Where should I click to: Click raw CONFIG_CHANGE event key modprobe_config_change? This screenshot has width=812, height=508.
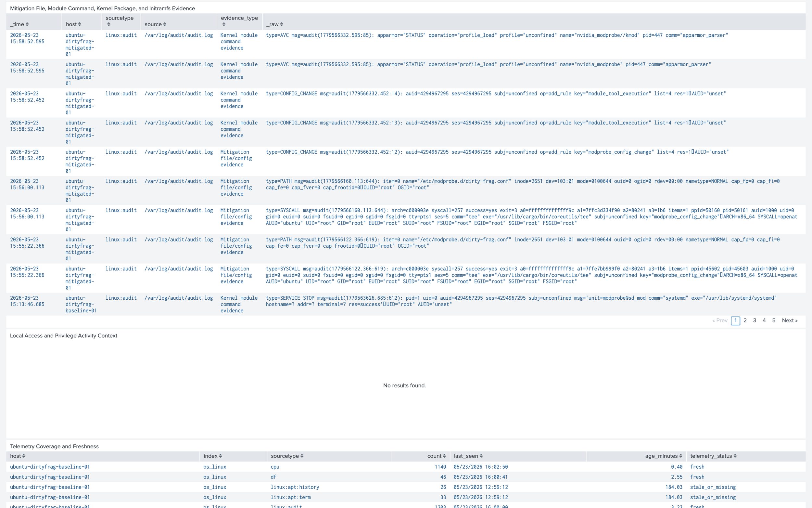pos(497,152)
